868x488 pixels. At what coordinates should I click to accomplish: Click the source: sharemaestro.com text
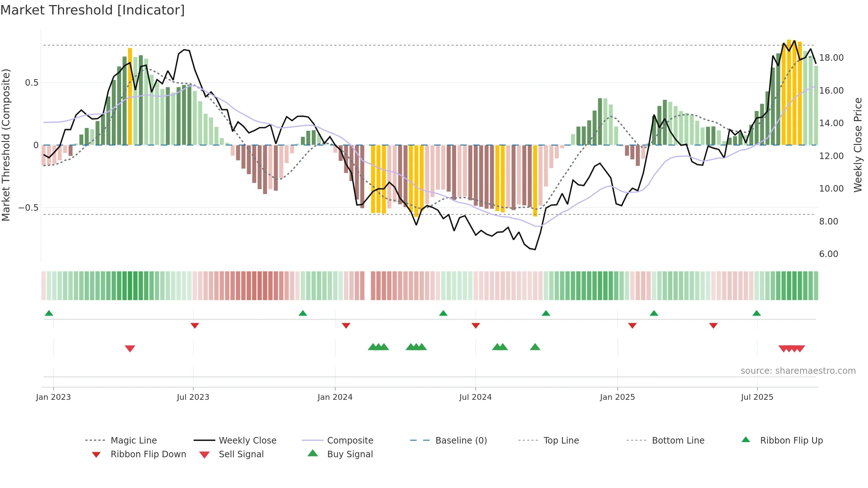[798, 371]
